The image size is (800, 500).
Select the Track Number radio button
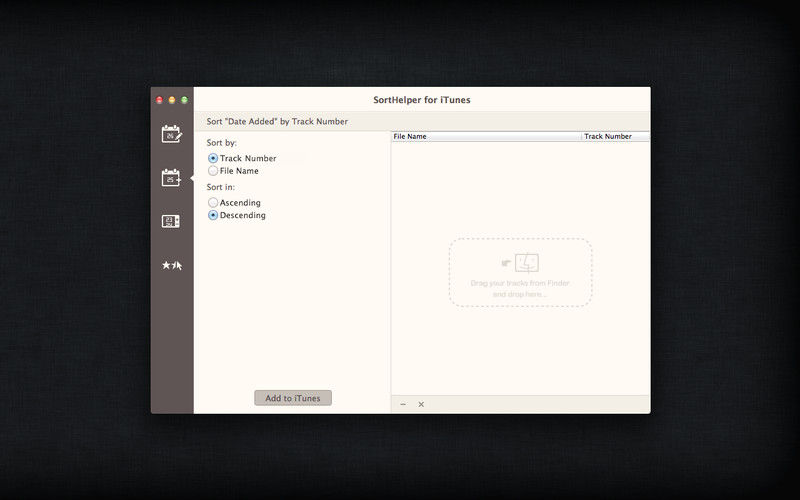(x=213, y=158)
